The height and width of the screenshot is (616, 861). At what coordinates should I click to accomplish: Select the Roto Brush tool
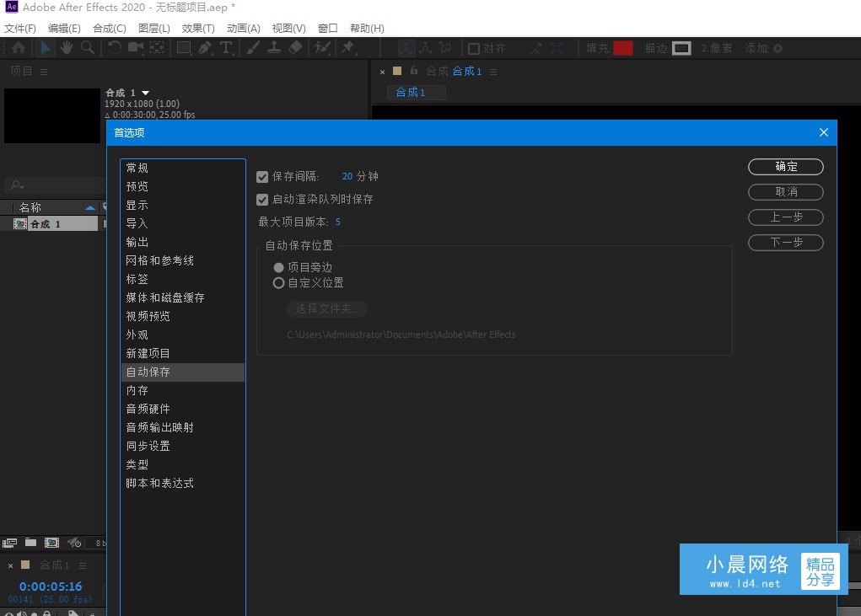coord(322,48)
